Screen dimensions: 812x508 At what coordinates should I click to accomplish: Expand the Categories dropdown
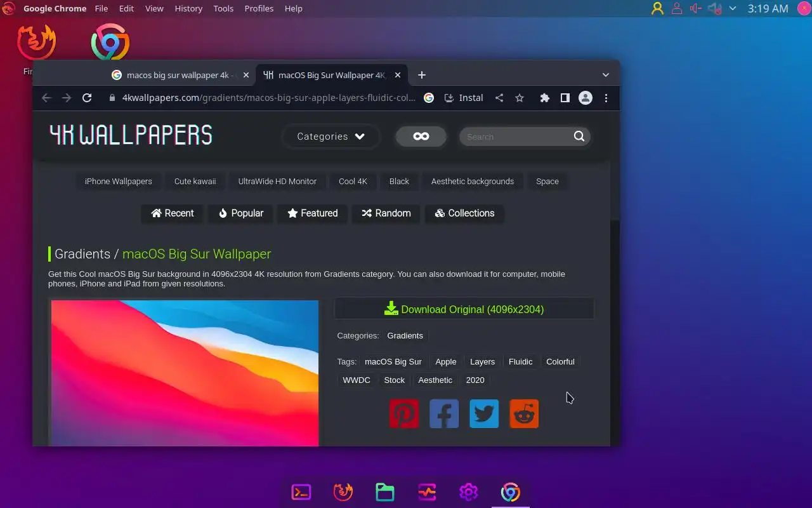click(x=331, y=137)
